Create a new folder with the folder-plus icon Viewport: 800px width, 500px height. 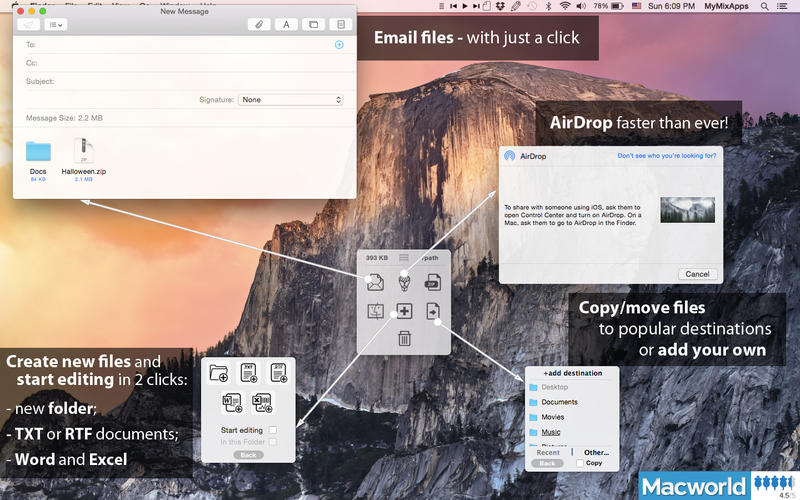[x=219, y=374]
